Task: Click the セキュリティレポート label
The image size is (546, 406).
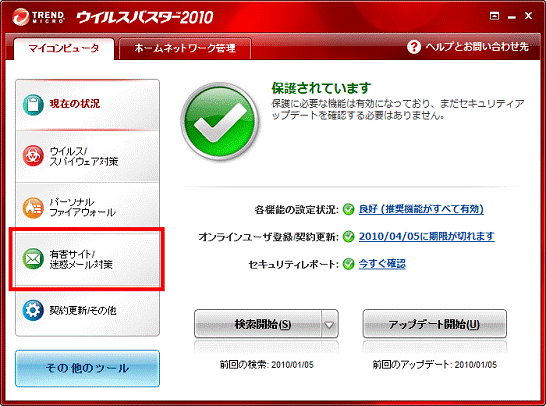Action: [293, 264]
